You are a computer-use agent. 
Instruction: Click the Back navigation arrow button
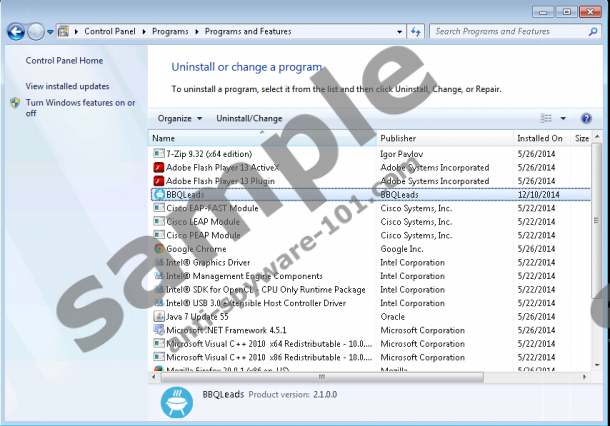(16, 31)
